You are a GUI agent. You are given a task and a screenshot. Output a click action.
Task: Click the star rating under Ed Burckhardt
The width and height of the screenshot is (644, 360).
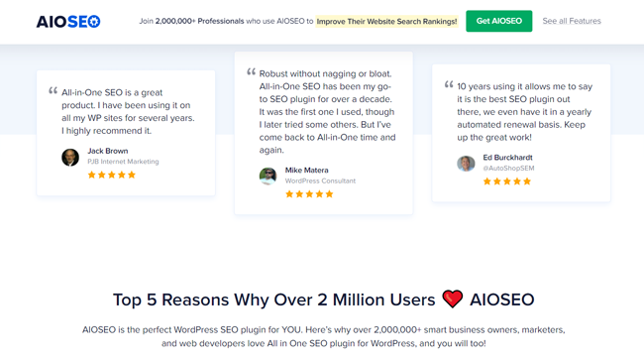507,181
